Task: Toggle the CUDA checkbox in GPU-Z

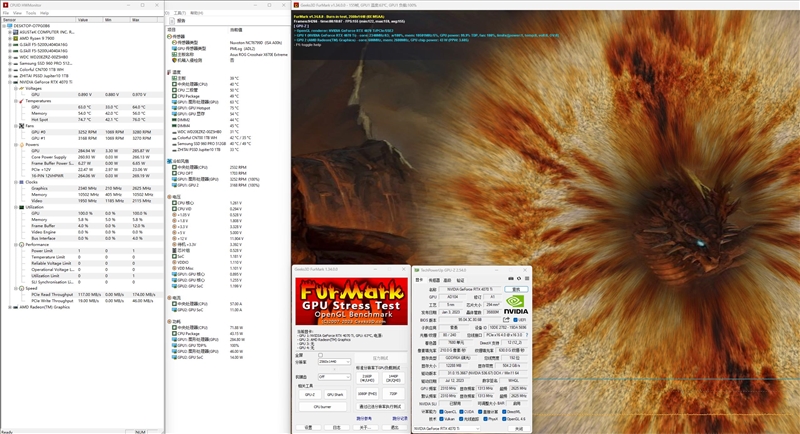Action: [x=461, y=412]
